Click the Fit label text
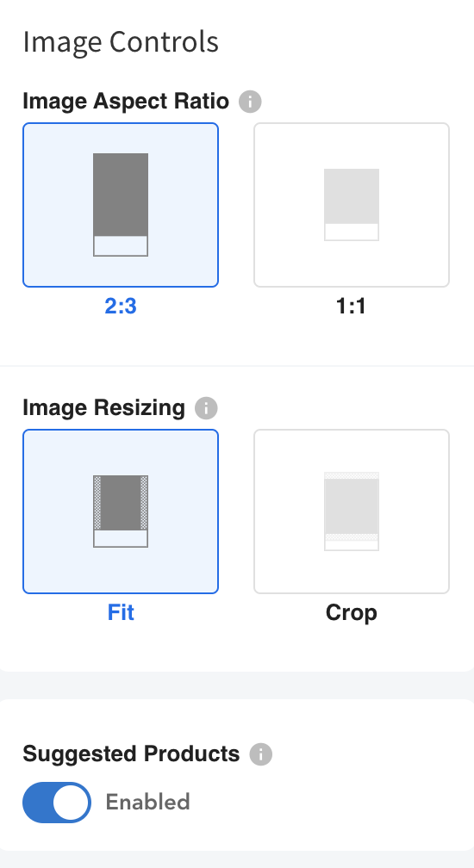The height and width of the screenshot is (868, 474). [121, 613]
